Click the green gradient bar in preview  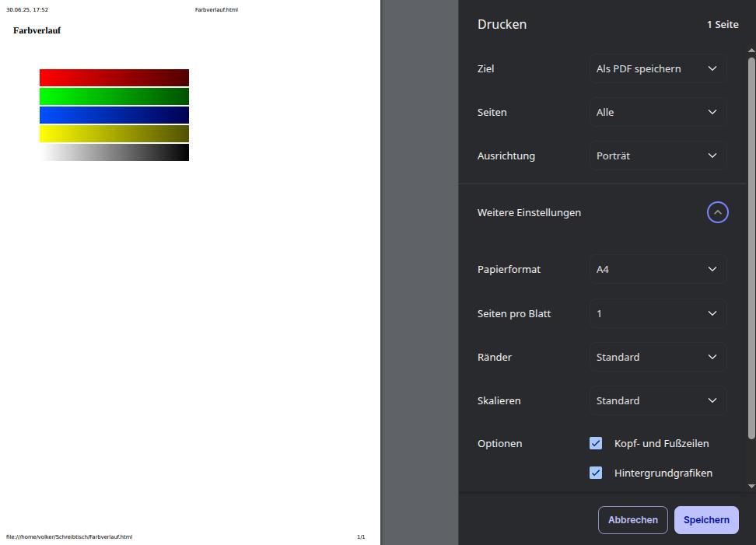(114, 96)
